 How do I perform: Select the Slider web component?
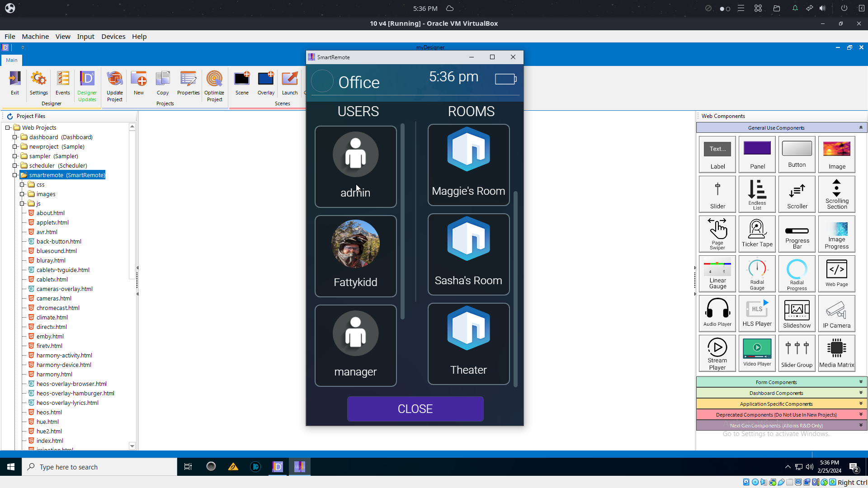pos(717,194)
